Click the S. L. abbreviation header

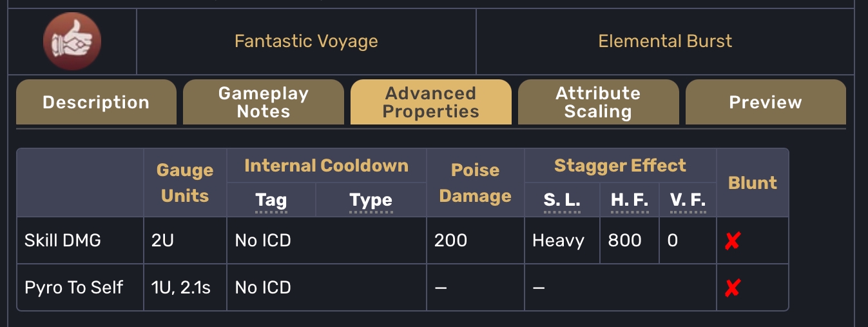[x=562, y=201]
